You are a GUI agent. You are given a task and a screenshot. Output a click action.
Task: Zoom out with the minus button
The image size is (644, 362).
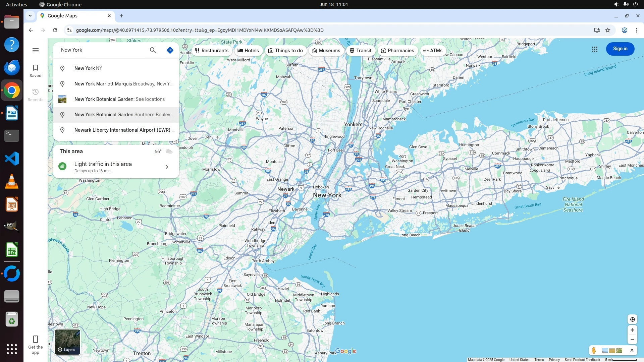[632, 340]
